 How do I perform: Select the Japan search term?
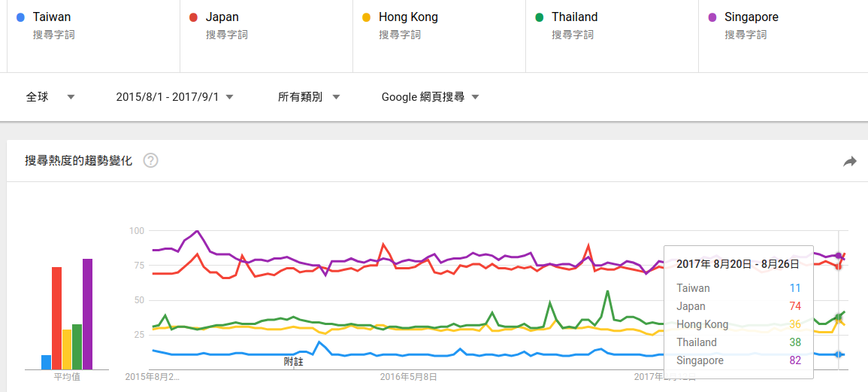[222, 17]
